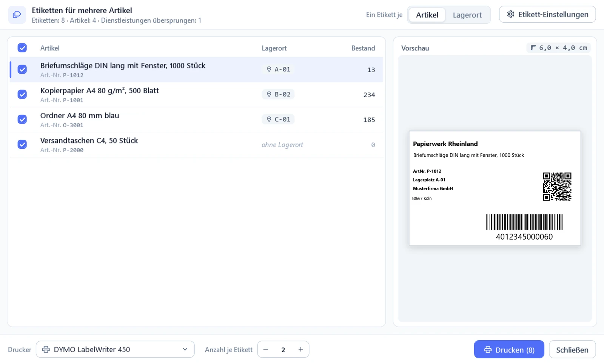Click the Drucken (8) button
The height and width of the screenshot is (364, 604).
click(x=509, y=350)
